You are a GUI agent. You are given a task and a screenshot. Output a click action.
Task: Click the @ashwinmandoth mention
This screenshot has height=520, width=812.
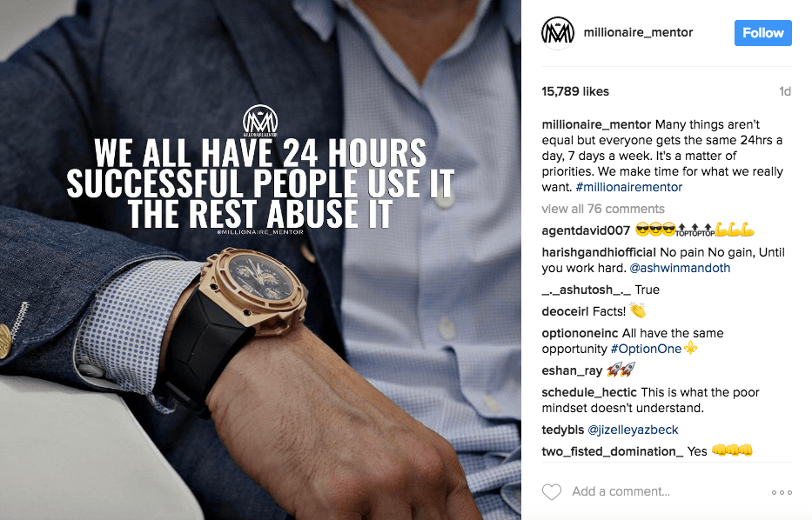click(x=680, y=268)
